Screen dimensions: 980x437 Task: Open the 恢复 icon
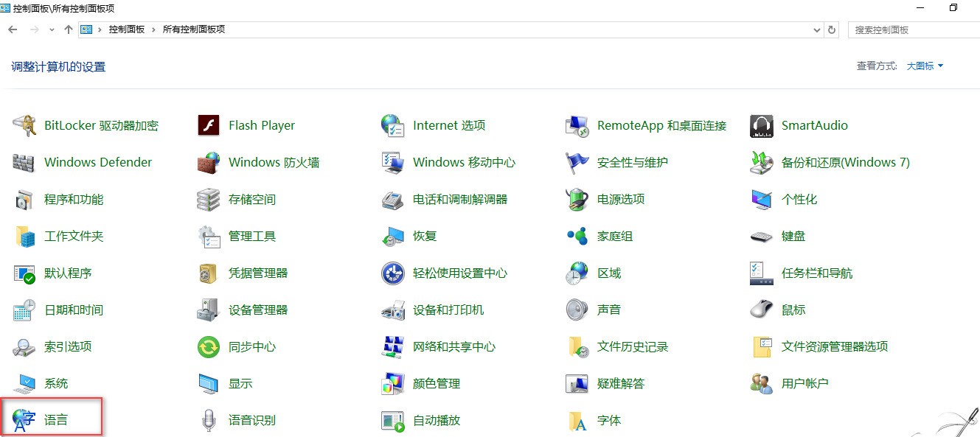click(x=393, y=237)
